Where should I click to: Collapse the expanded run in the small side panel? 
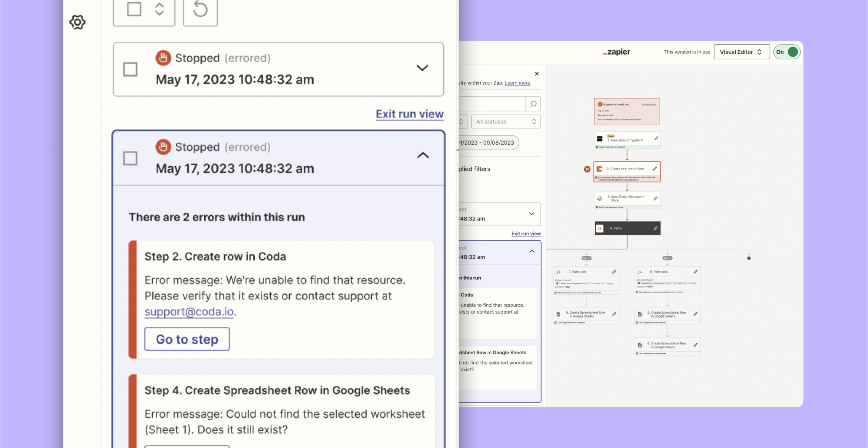[x=532, y=251]
